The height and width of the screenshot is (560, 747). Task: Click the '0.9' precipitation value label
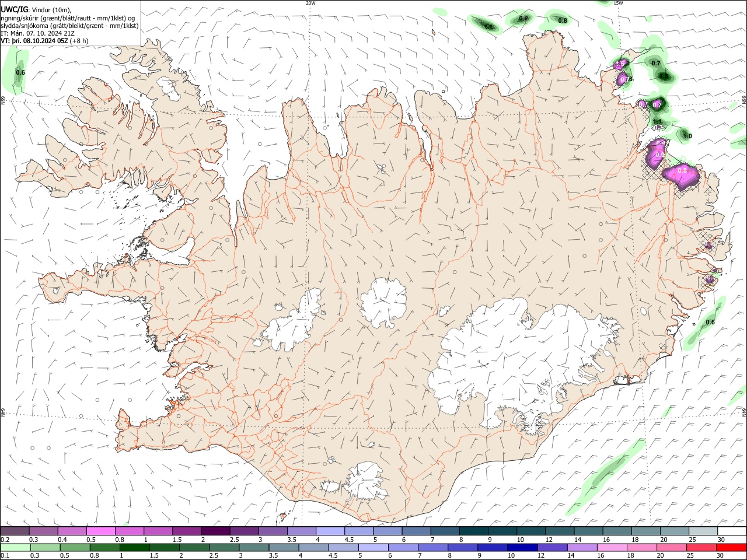tap(523, 19)
